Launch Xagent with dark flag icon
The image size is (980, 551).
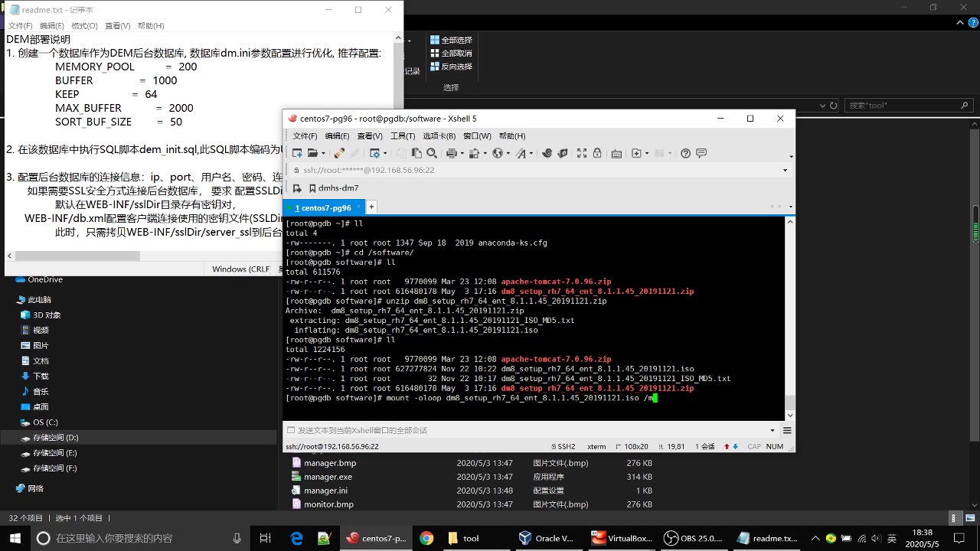(562, 153)
